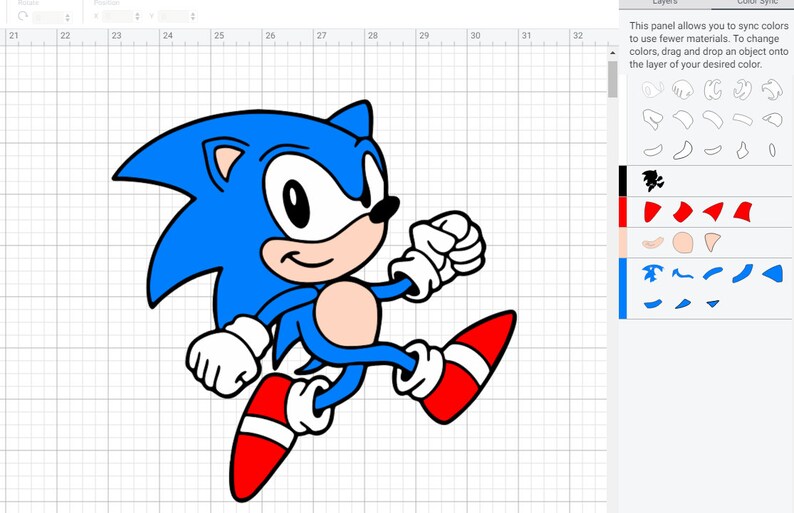Select the pointed red shoe tip thumbnail
794x513 pixels.
713,212
